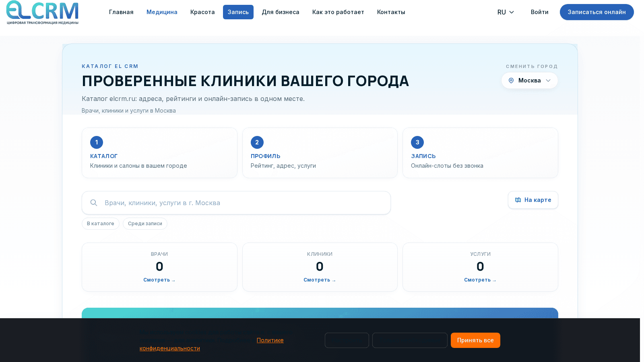The height and width of the screenshot is (362, 644).
Task: Click the EL CRM logo
Action: pos(42,12)
